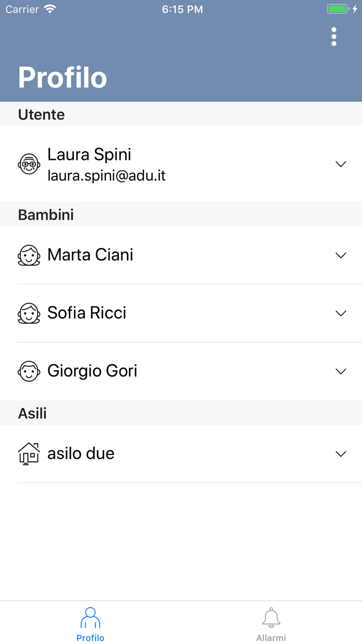
Task: Tap the email laura.spini@adu.it
Action: point(107,175)
